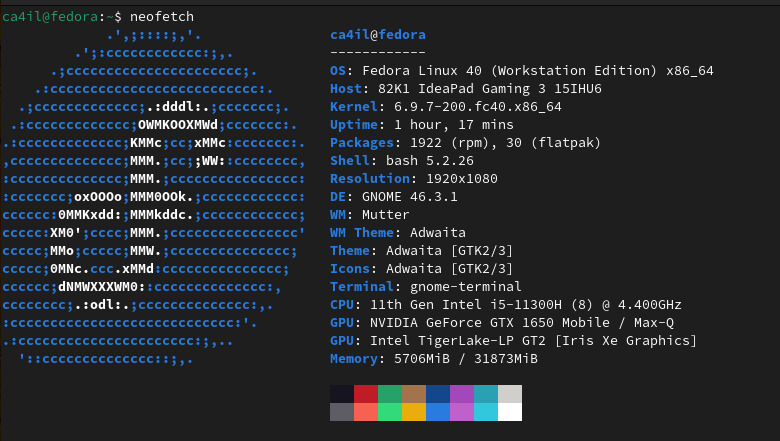Screen dimensions: 780x441
Task: Click the bright green color block
Action: (x=390, y=412)
